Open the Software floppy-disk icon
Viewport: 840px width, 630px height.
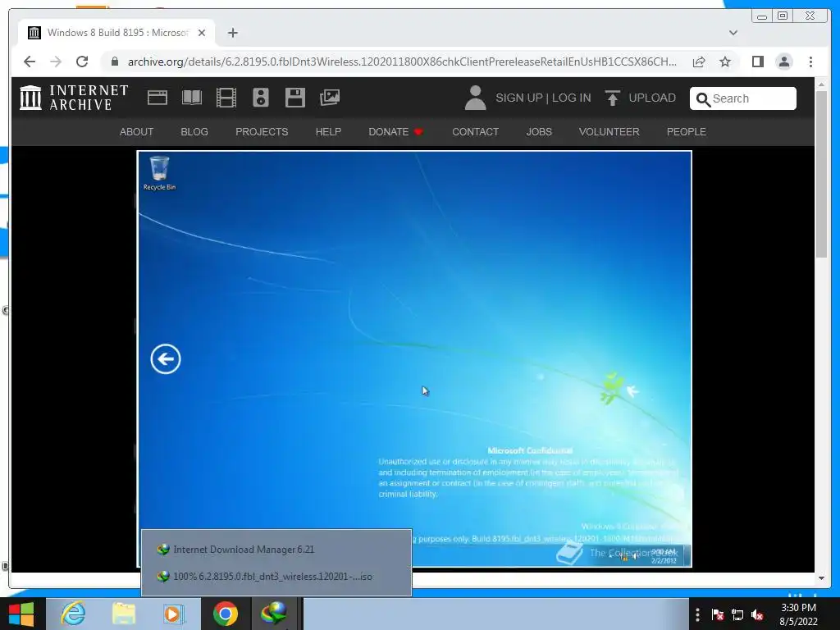tap(295, 98)
